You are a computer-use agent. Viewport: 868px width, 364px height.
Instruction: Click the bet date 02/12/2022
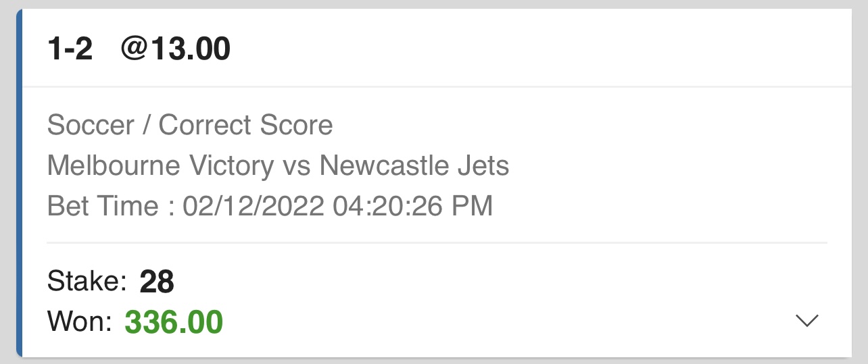click(254, 206)
